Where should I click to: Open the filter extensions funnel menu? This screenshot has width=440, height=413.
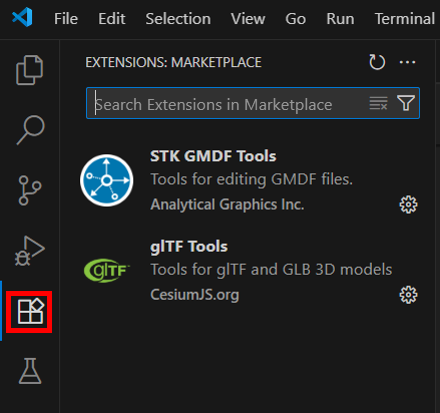[406, 103]
